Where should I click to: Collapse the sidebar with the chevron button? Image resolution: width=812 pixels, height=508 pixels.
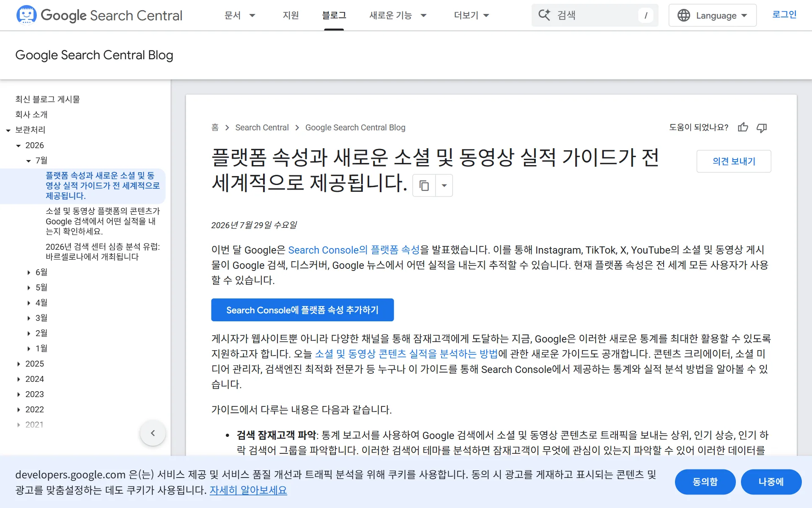click(153, 433)
